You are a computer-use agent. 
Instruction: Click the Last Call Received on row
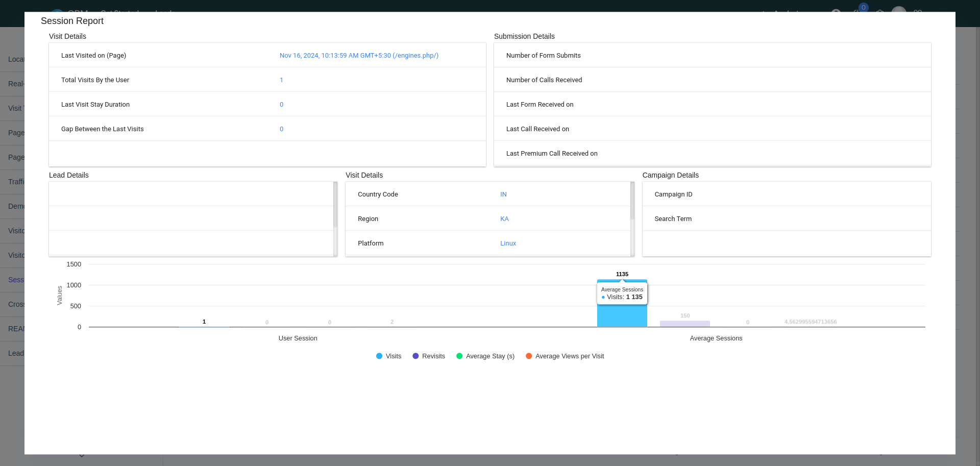(x=713, y=129)
